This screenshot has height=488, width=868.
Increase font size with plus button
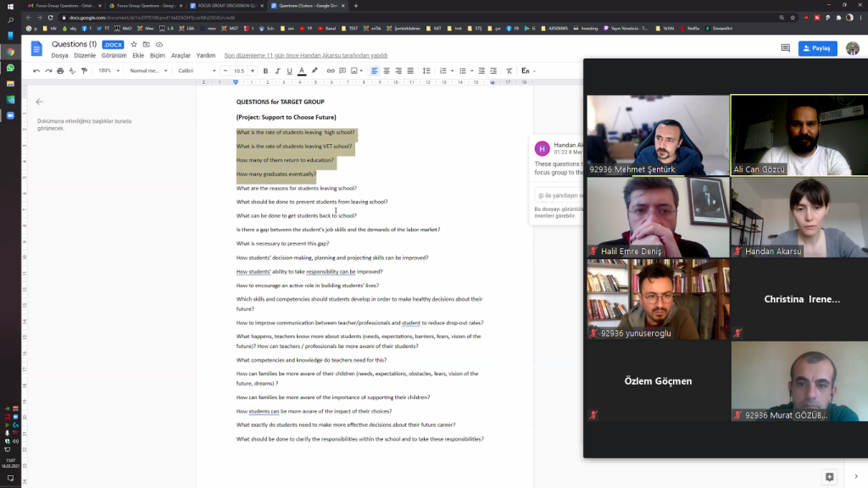253,71
